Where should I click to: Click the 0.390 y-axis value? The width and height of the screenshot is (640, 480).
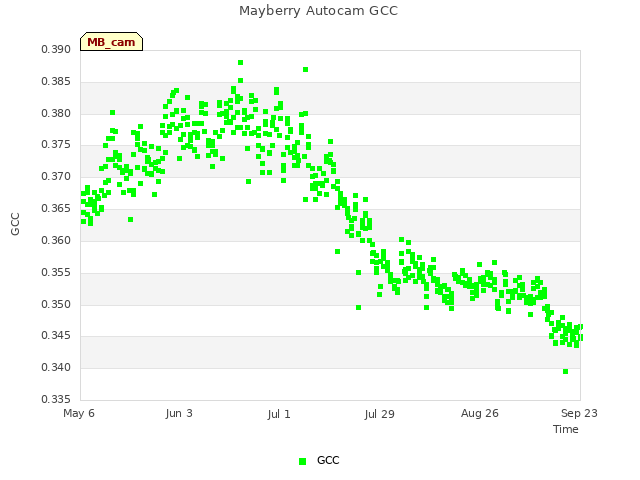coord(56,50)
